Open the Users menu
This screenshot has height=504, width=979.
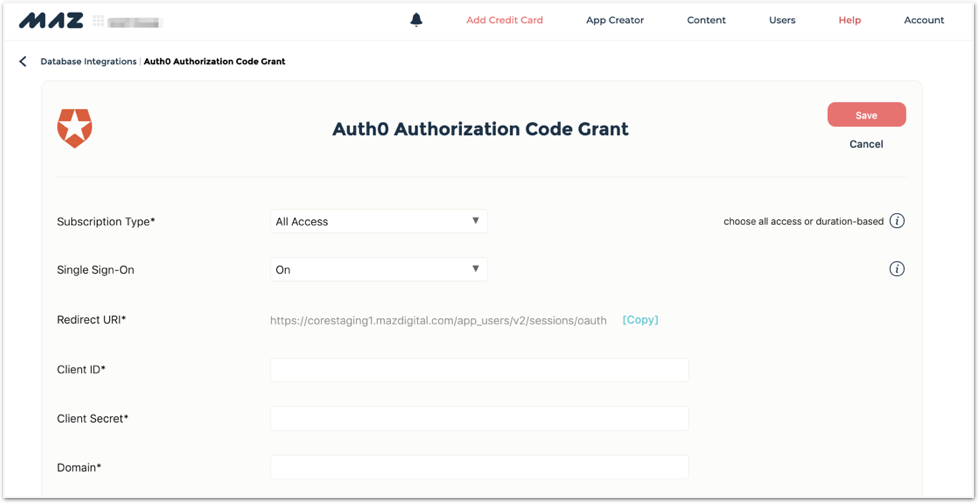pos(782,20)
